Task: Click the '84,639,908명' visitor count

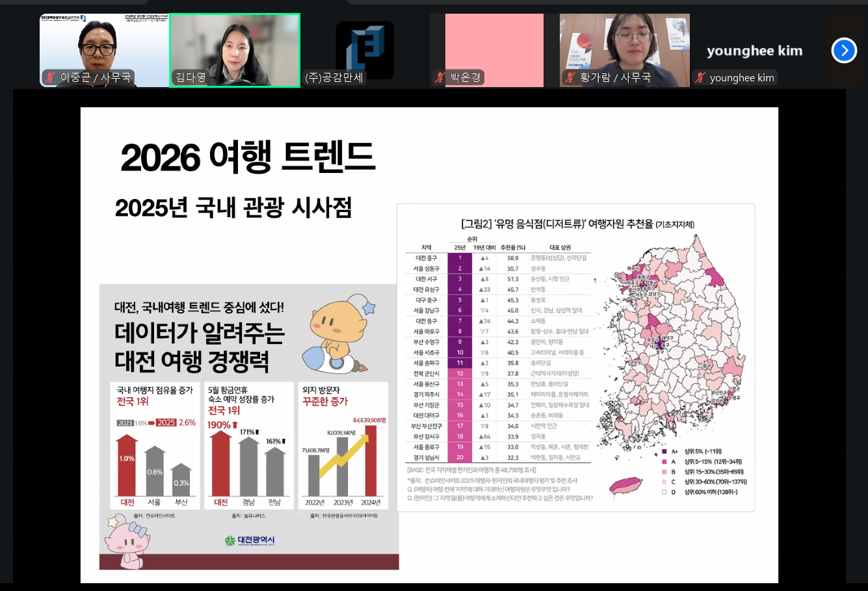Action: (x=369, y=421)
